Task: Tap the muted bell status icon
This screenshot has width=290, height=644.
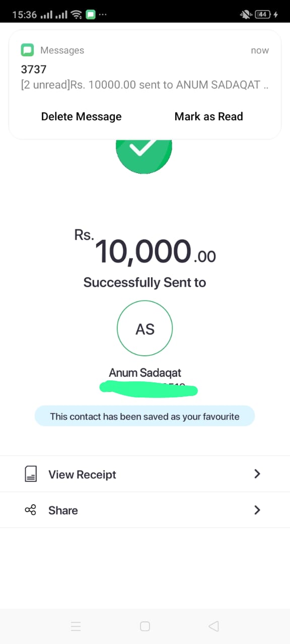Action: tap(247, 15)
